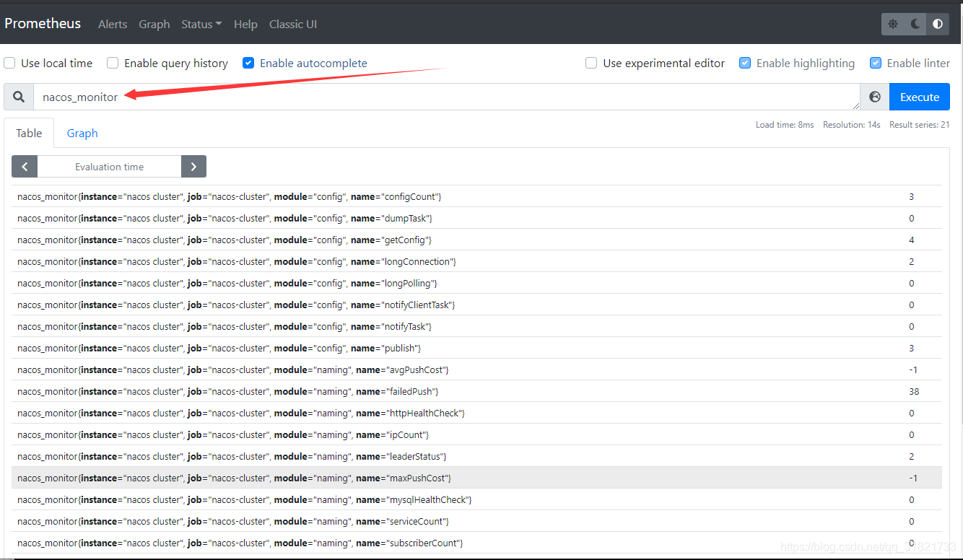Go to next evaluation time arrow
Viewport: 963px width, 560px height.
click(193, 167)
